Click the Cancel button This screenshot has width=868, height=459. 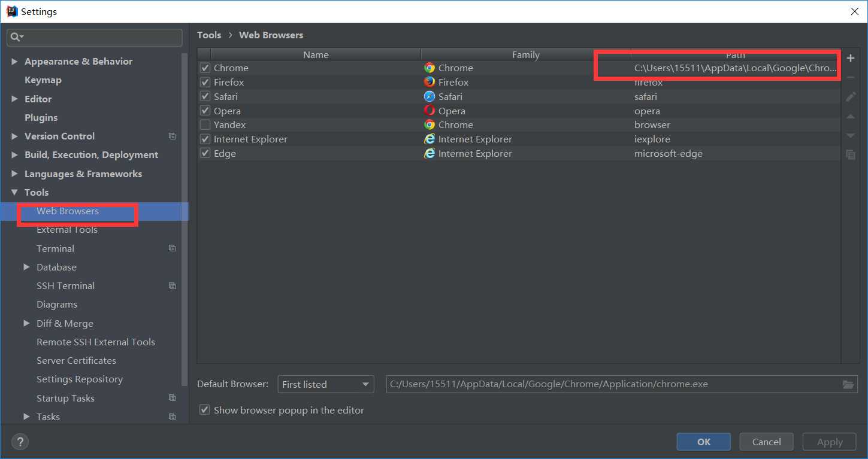(x=767, y=442)
